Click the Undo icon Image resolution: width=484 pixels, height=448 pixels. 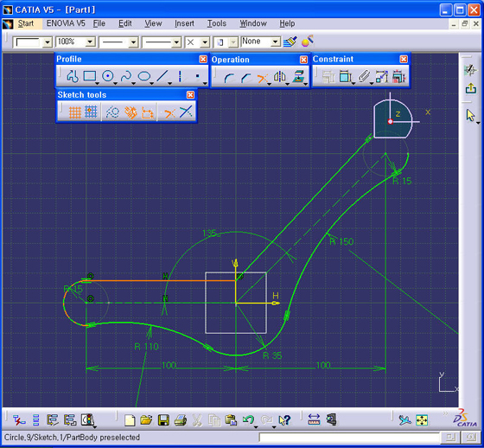click(248, 419)
